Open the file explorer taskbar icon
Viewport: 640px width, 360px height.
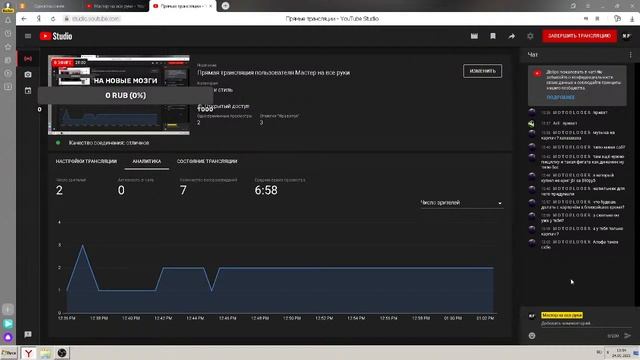coord(45,353)
